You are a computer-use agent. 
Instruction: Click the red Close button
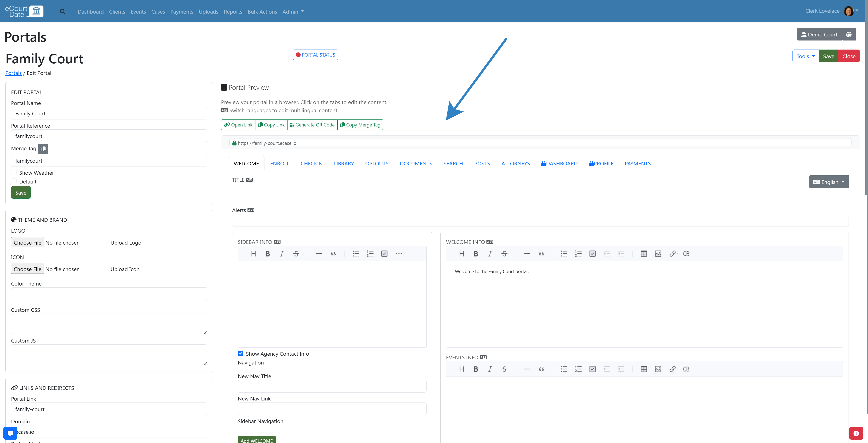point(849,56)
